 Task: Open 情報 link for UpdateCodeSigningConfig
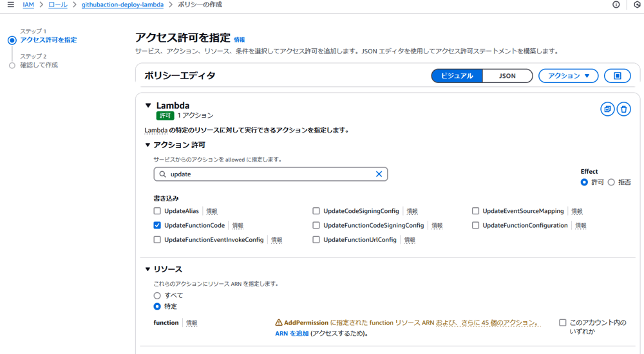click(x=412, y=211)
